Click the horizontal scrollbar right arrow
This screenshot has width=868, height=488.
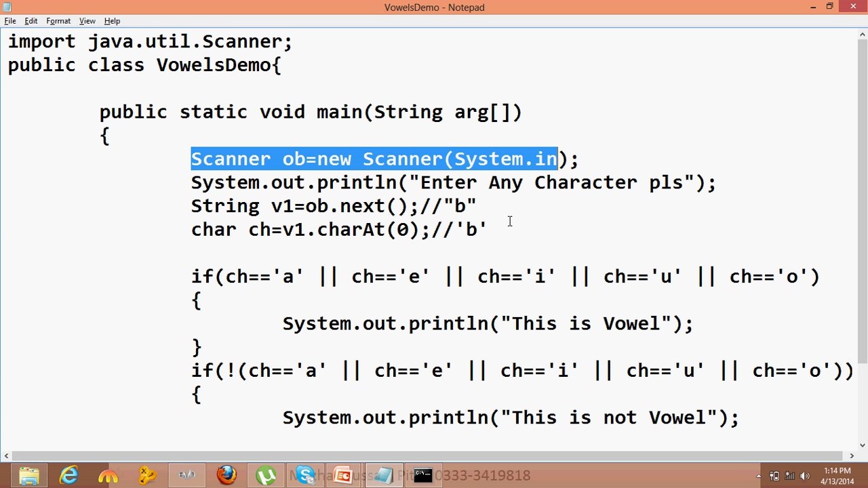852,456
